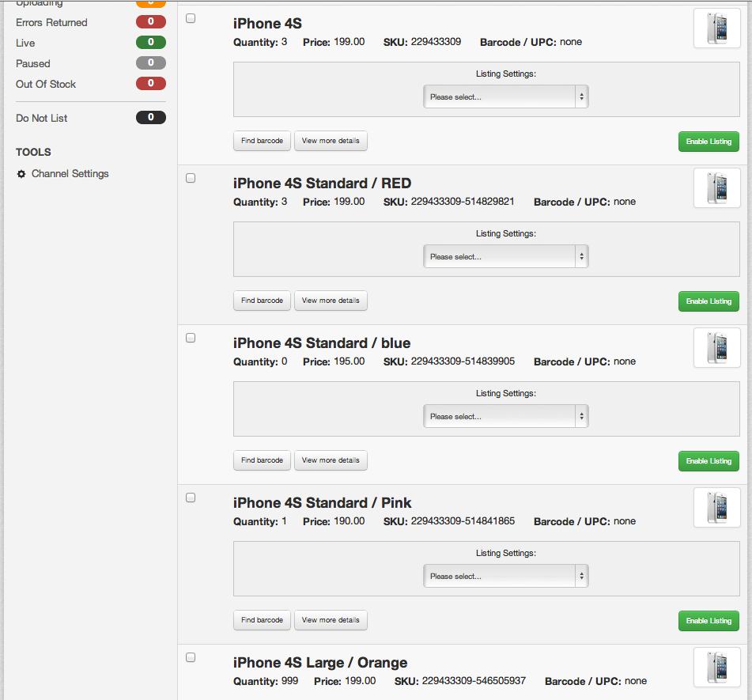View more details for Standard / blue
The height and width of the screenshot is (700, 752).
[331, 460]
